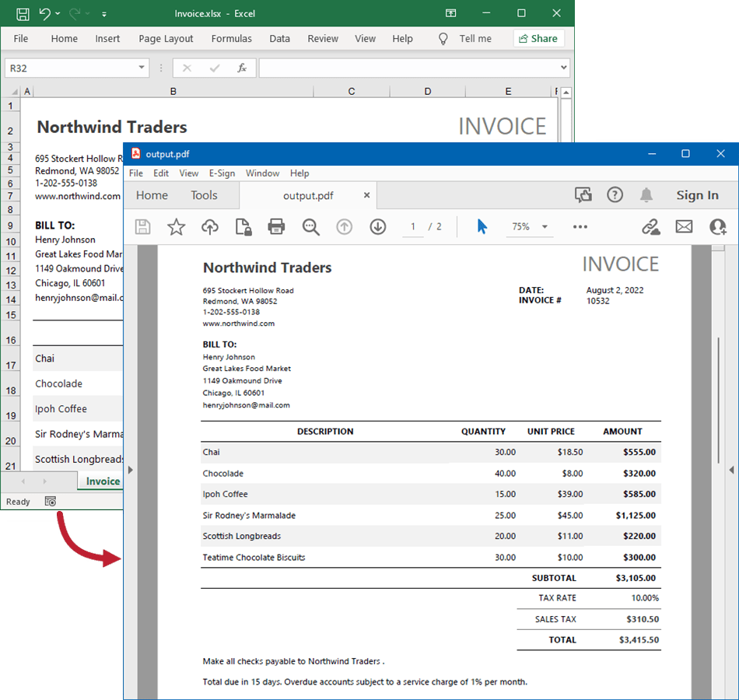The width and height of the screenshot is (739, 700).
Task: Open the more tools ellipsis menu
Action: click(580, 226)
